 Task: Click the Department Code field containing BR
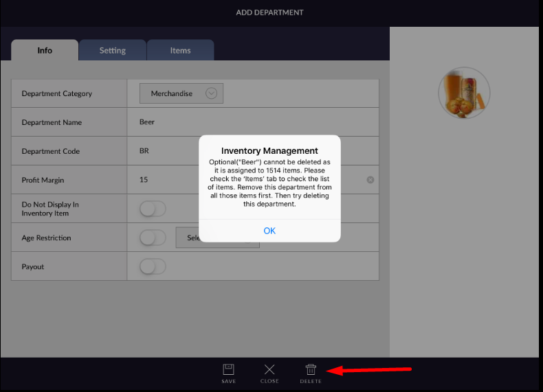click(165, 151)
